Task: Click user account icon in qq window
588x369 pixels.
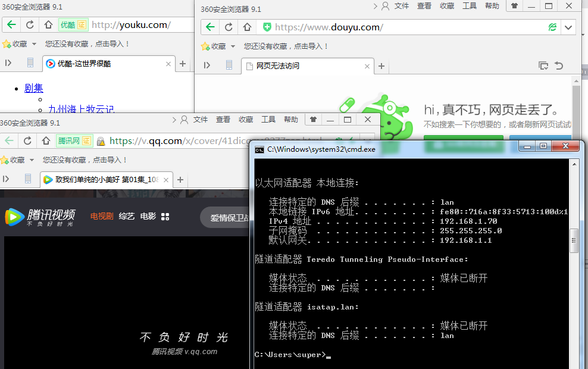Action: pos(184,120)
